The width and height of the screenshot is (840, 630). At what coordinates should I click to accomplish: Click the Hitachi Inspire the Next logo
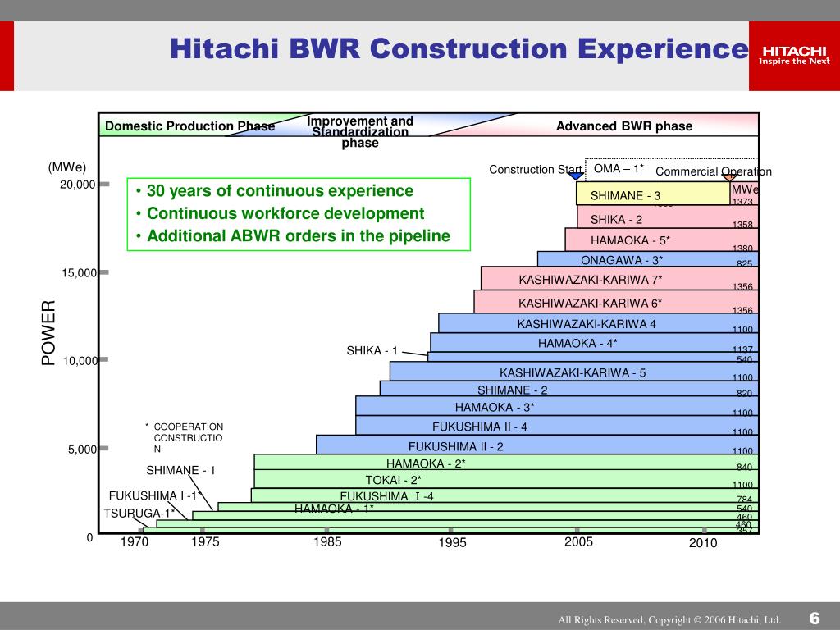(794, 56)
